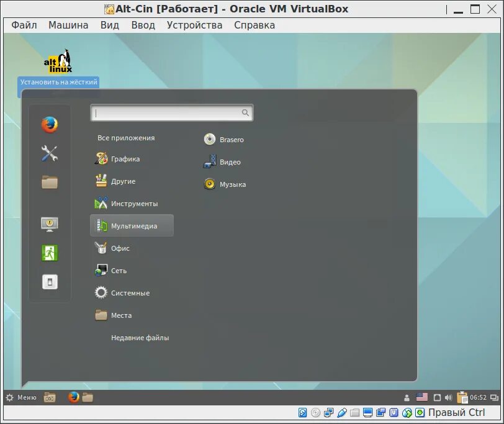The image size is (504, 424).
Task: Open the Справка menu
Action: tap(254, 25)
